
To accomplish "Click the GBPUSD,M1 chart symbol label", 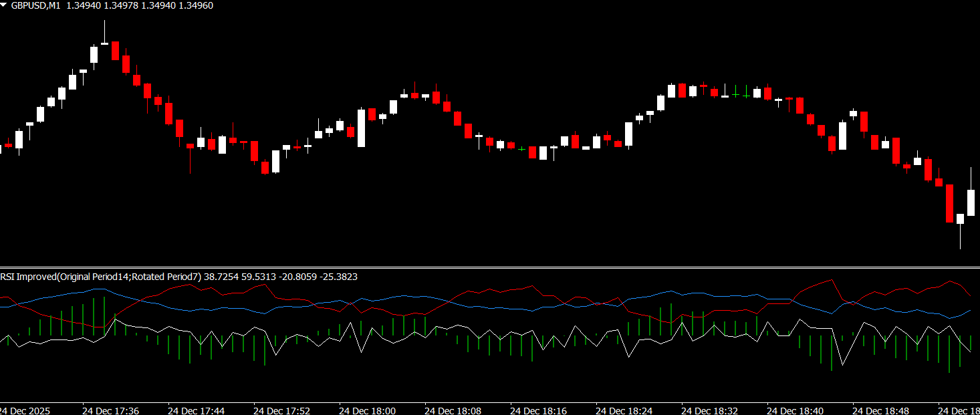I will [x=37, y=5].
